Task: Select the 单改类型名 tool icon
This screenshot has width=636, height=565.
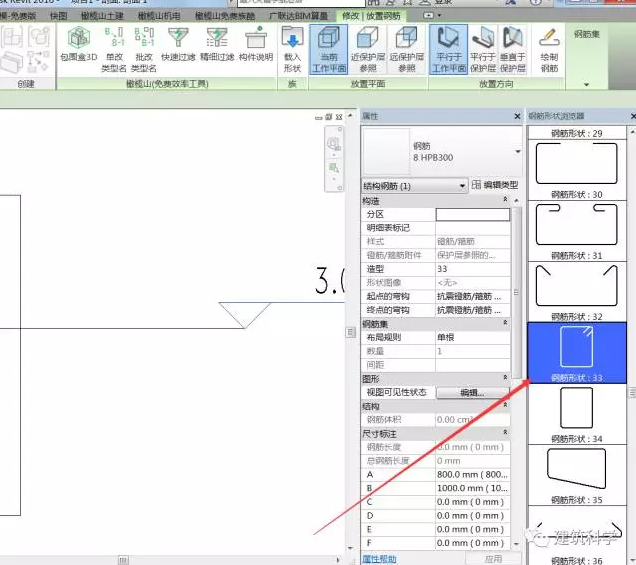Action: 114,37
